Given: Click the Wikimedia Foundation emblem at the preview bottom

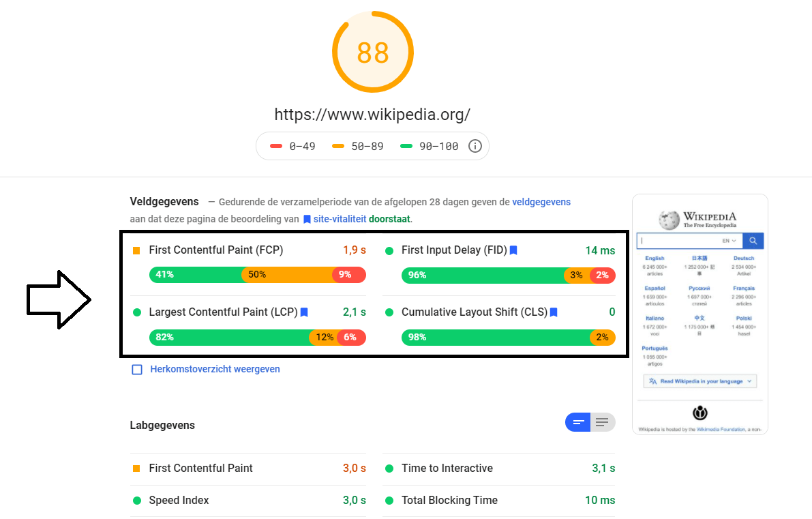Looking at the screenshot, I should (700, 412).
